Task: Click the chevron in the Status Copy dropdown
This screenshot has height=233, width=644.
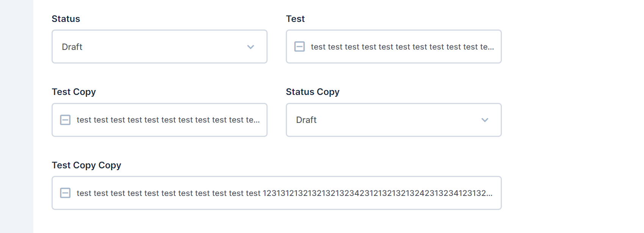Action: pos(484,120)
